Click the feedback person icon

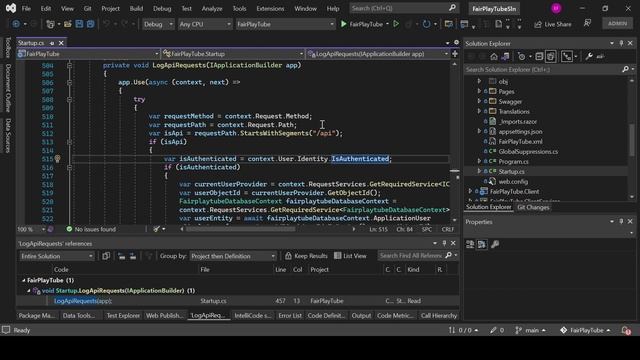coord(587,23)
